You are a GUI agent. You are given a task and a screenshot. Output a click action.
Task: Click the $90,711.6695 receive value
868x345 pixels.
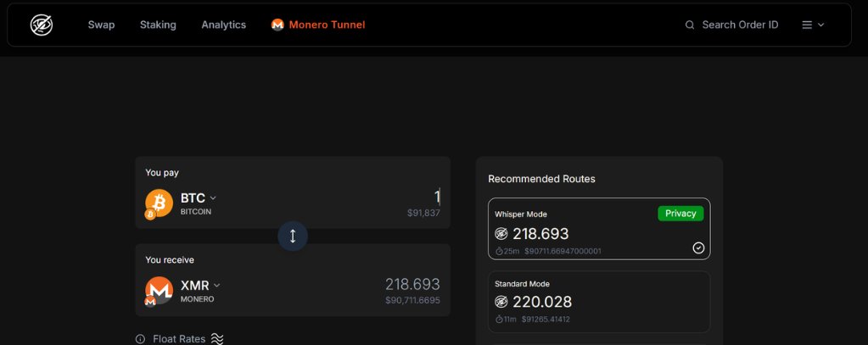[x=412, y=300]
